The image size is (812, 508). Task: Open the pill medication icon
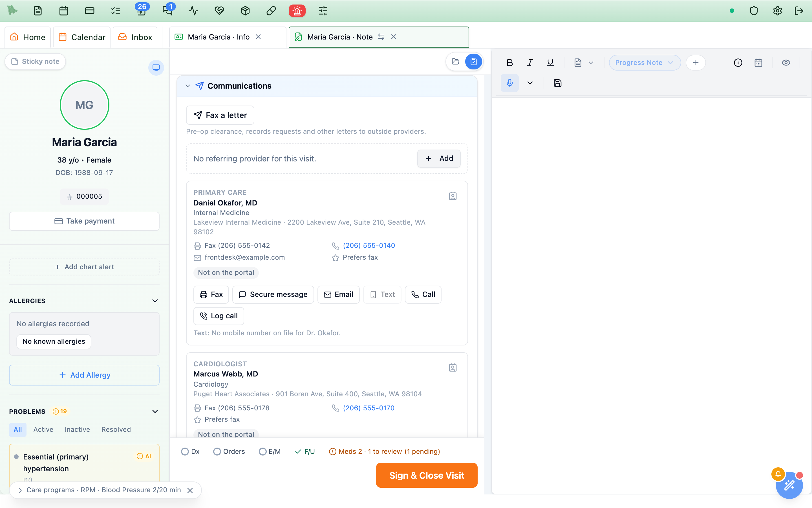[x=271, y=11]
